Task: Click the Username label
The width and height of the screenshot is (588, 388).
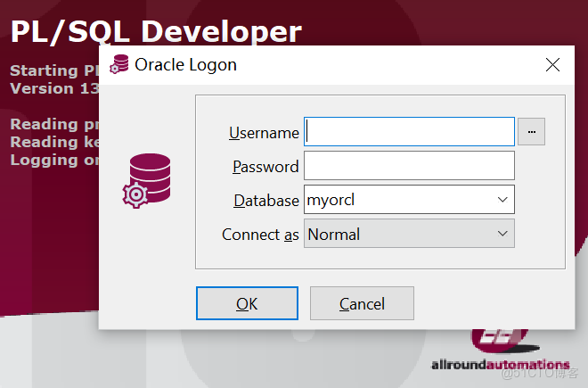Action: [264, 133]
